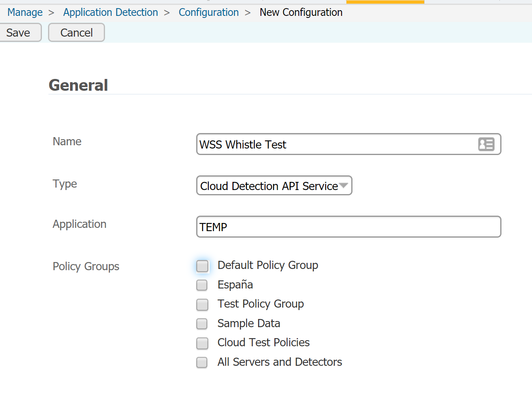Click the Save button
The height and width of the screenshot is (413, 532).
pos(19,33)
